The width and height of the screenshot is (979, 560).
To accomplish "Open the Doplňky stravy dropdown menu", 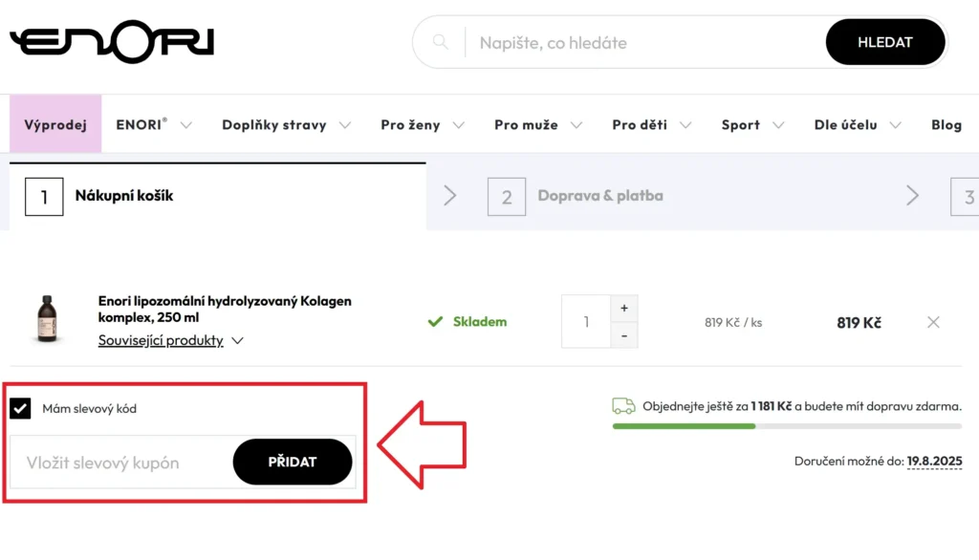I will 287,125.
